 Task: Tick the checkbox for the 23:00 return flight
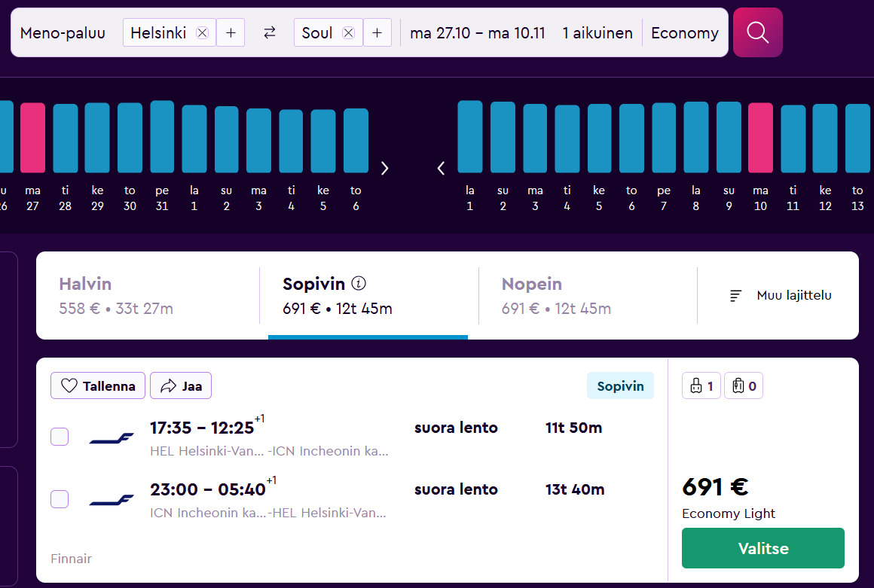point(60,498)
